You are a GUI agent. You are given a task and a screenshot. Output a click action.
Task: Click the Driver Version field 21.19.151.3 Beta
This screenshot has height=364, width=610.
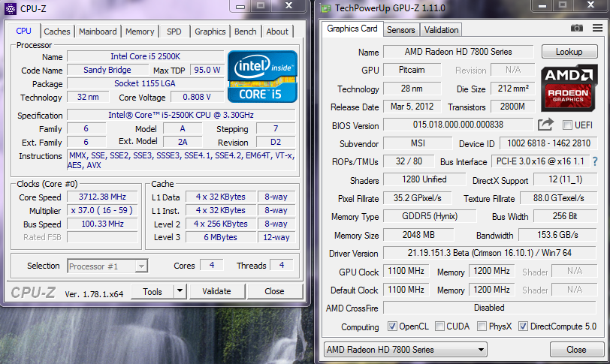pos(490,253)
